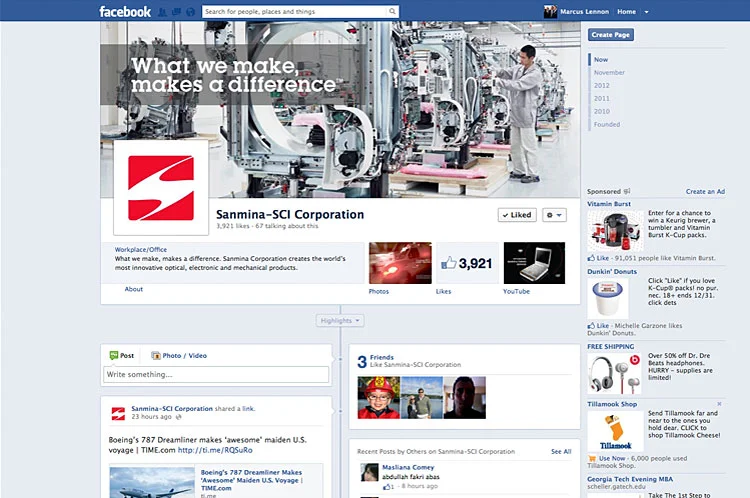Open notifications globe icon

pos(190,12)
